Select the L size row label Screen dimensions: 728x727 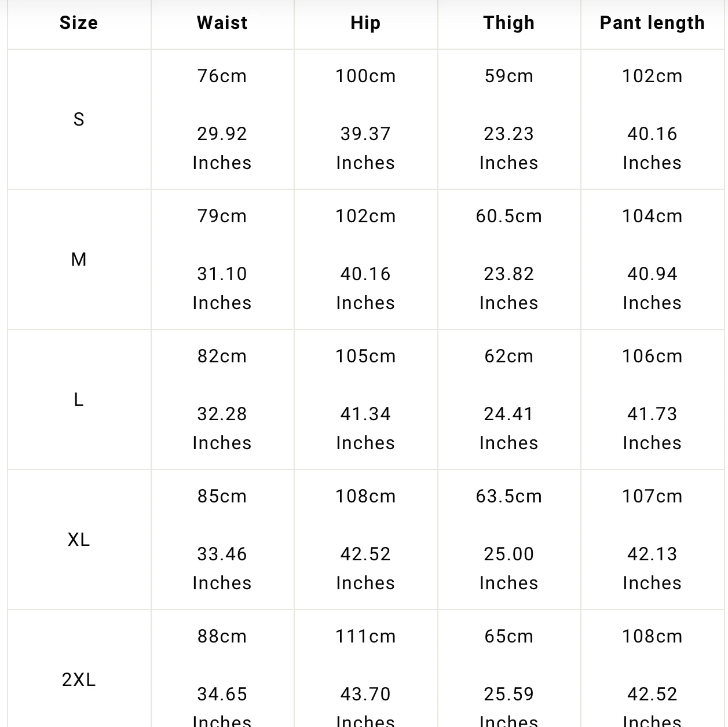point(79,399)
